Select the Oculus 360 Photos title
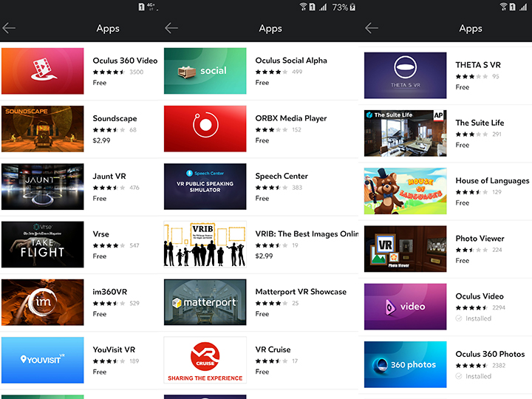 [x=490, y=354]
